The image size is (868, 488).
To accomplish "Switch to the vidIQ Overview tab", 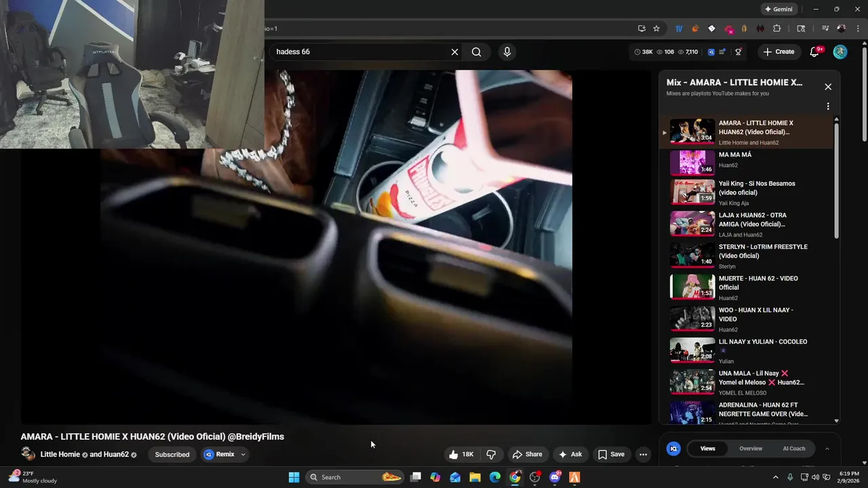I will pos(751,449).
